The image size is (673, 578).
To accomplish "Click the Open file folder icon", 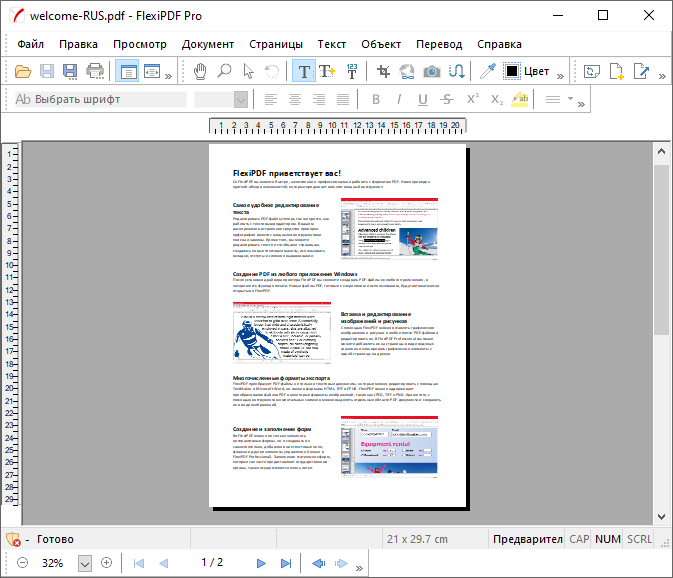I will (x=22, y=71).
